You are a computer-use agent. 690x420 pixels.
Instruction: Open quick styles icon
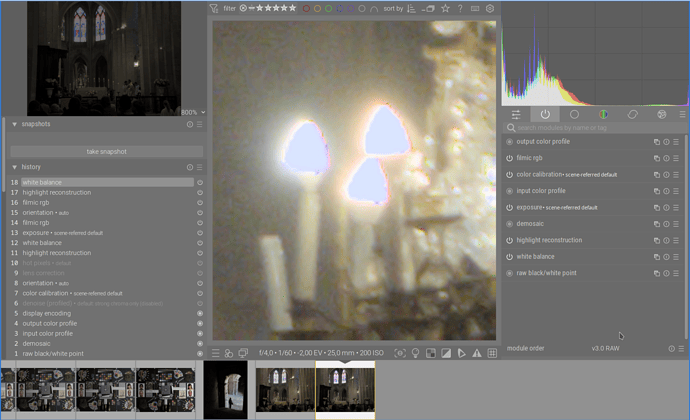pyautogui.click(x=229, y=353)
